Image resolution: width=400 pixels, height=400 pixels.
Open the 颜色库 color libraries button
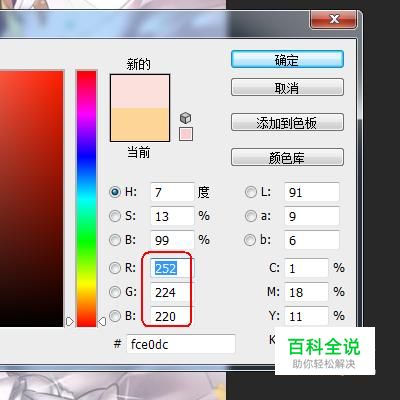point(287,158)
